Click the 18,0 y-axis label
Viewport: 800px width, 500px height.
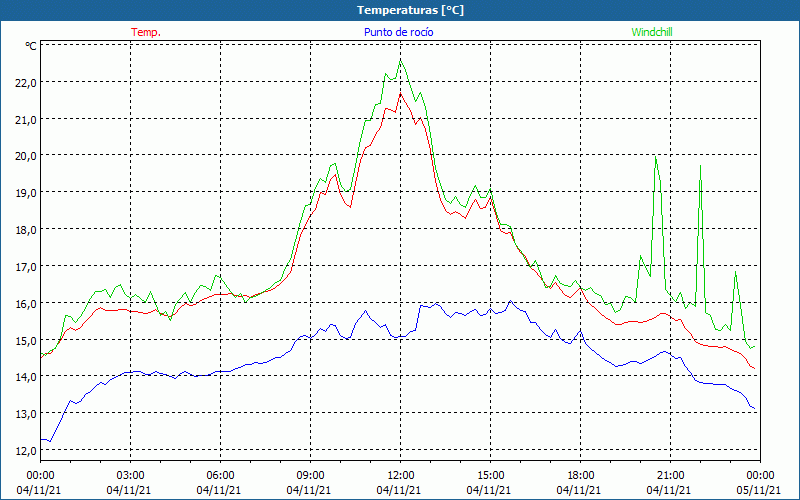[26, 230]
